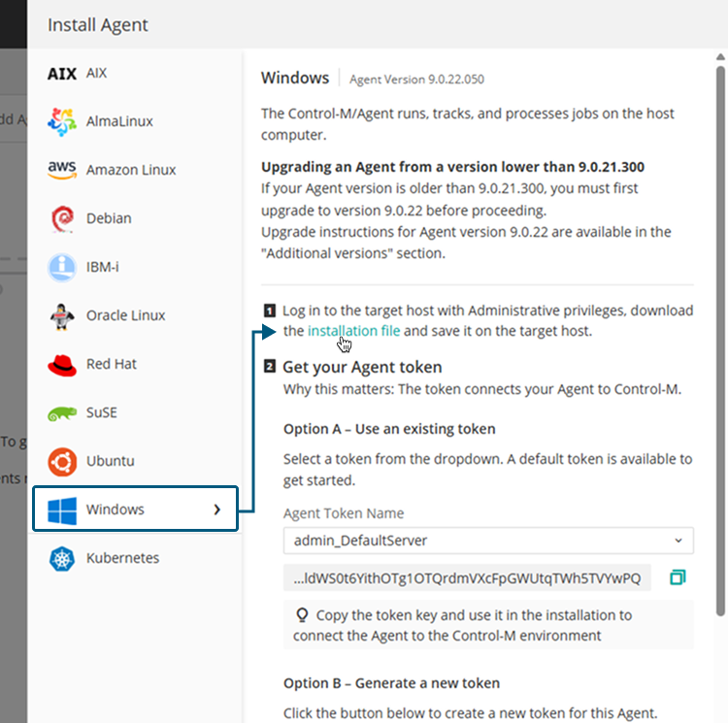The image size is (728, 723).
Task: Click the Red Hat logo icon
Action: (61, 364)
